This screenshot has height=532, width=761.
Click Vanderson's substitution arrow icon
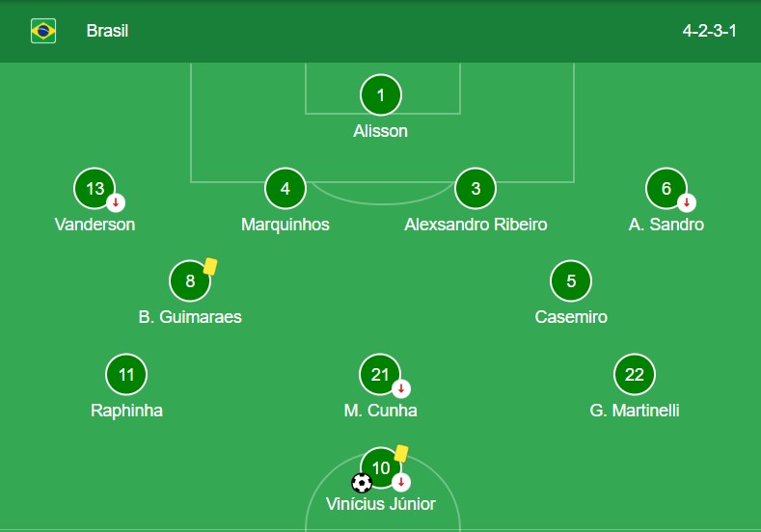(116, 202)
